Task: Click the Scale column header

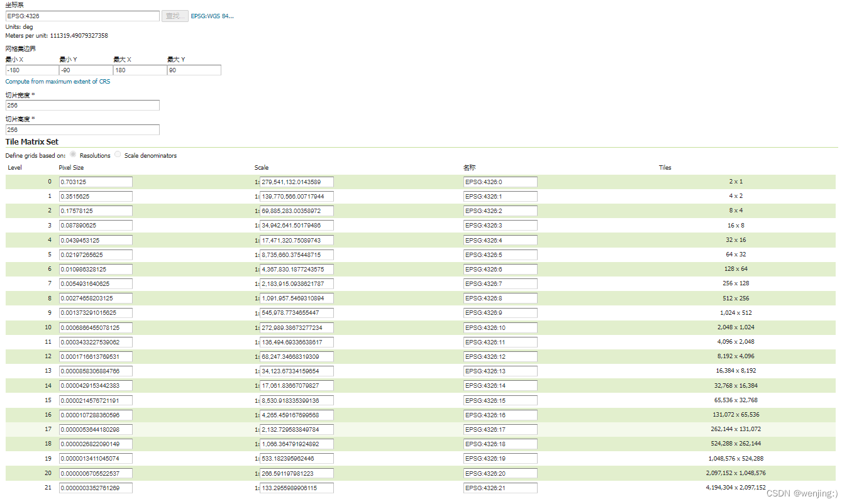Action: pyautogui.click(x=262, y=168)
